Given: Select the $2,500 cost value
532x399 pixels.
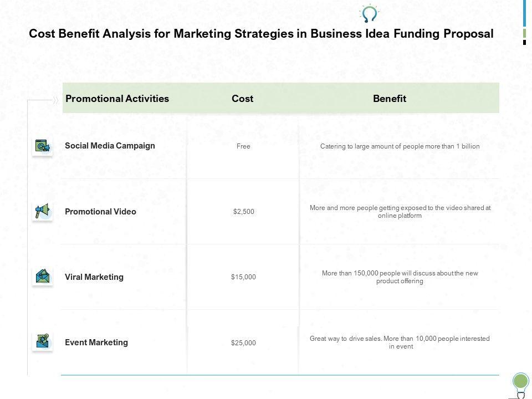Looking at the screenshot, I should click(244, 212).
